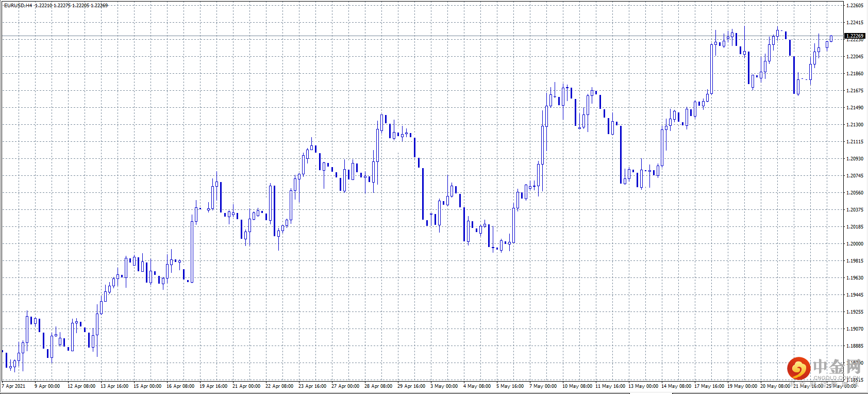Click the 1.19255 price axis label
868x394 pixels.
click(855, 312)
